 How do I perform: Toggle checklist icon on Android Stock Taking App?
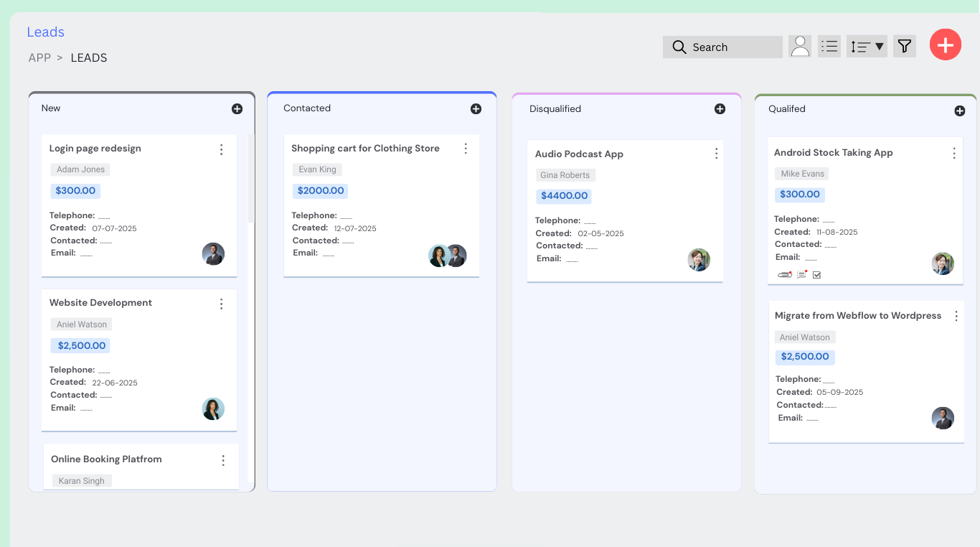[x=816, y=275]
